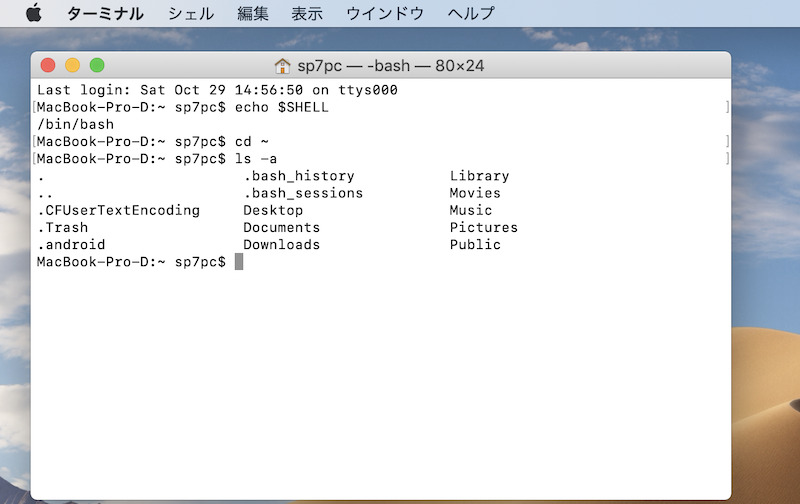Open the 編集 menu
Image resolution: width=800 pixels, height=504 pixels.
point(253,14)
